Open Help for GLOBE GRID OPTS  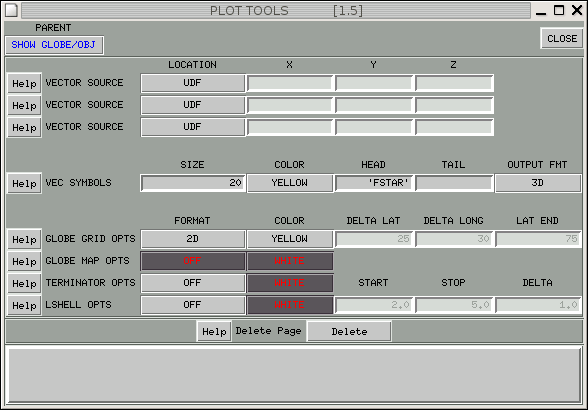click(x=24, y=239)
